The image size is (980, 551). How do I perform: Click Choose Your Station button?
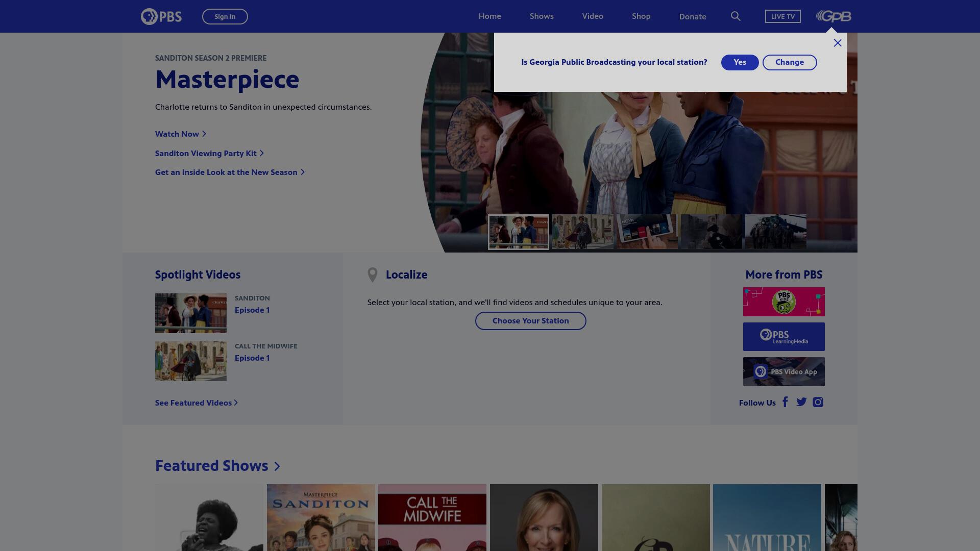point(531,321)
